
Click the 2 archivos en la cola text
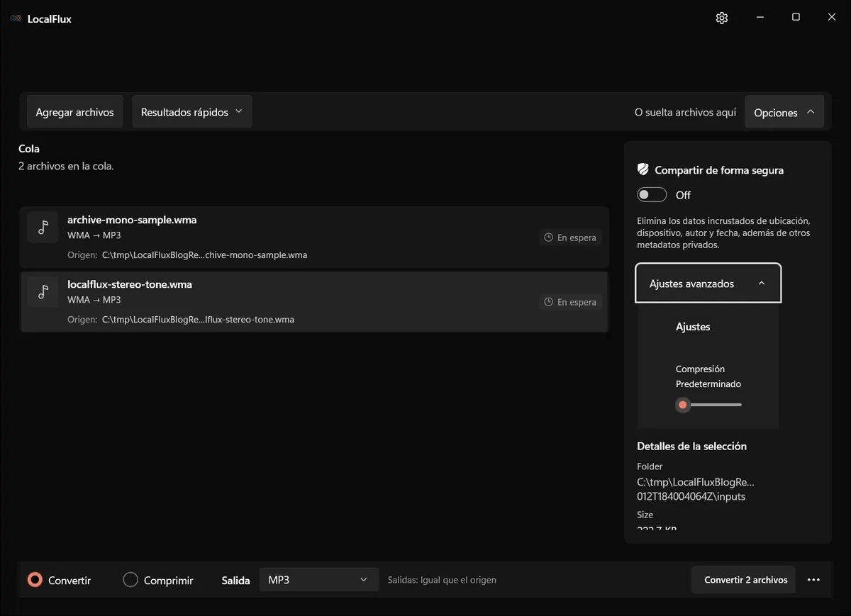[x=66, y=167]
